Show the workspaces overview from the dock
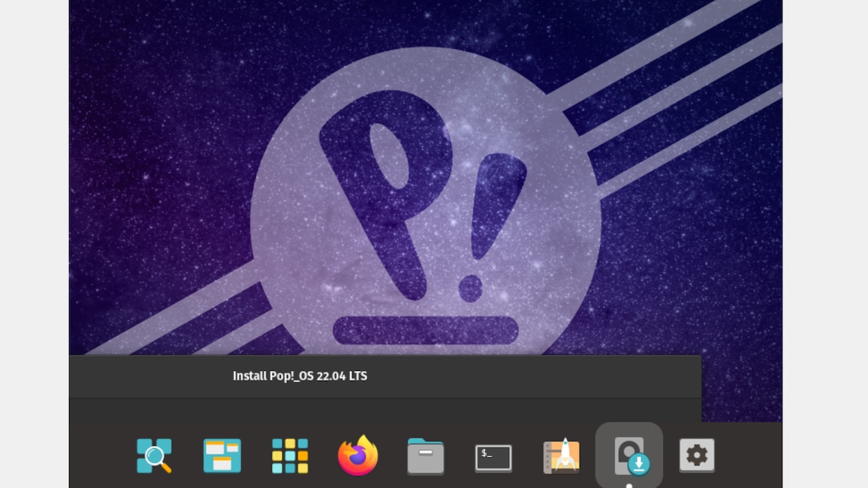This screenshot has width=868, height=488. click(222, 455)
